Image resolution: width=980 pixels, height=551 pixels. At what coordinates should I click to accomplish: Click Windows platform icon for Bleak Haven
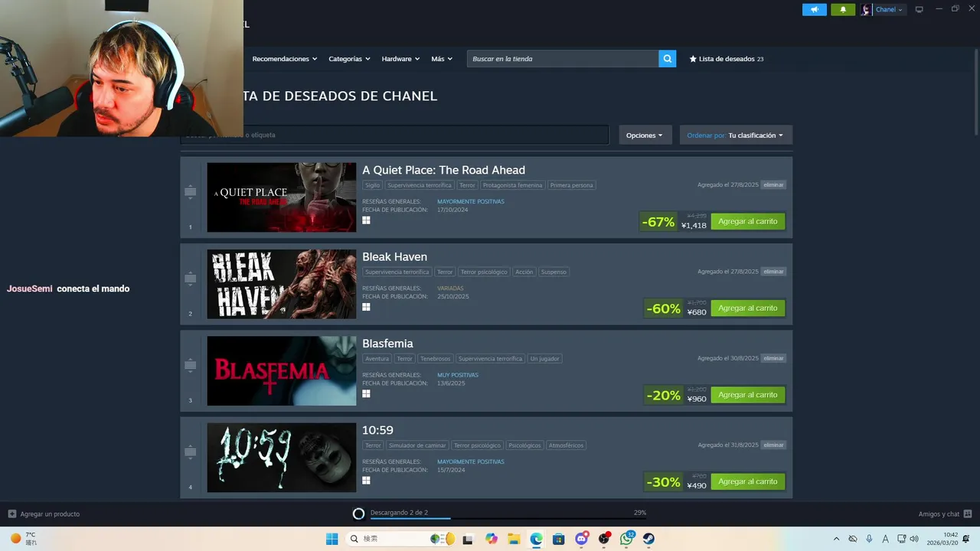[366, 307]
